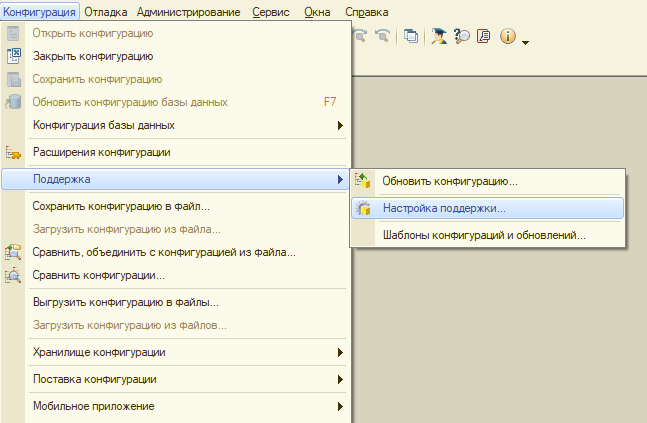Click the help search magnifier icon

[x=461, y=37]
